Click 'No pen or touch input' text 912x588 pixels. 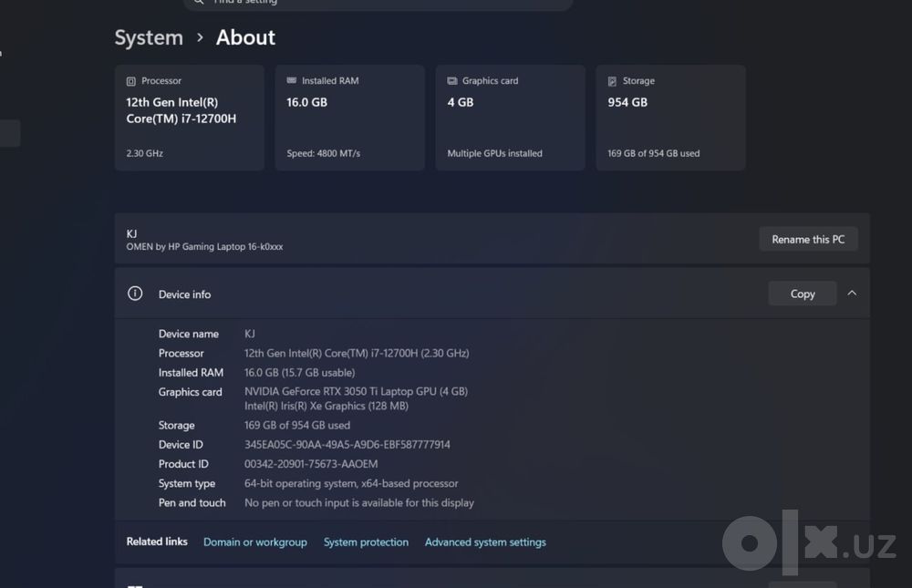358,502
